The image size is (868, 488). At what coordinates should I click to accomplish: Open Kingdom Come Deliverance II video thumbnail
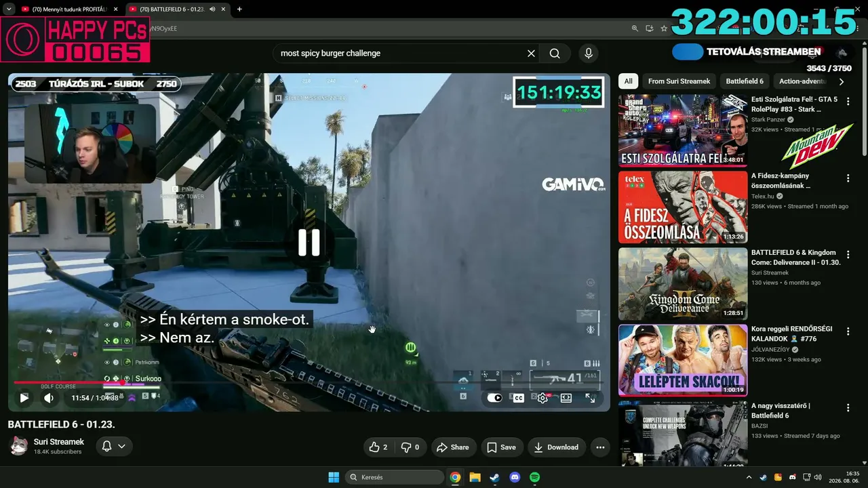(683, 284)
